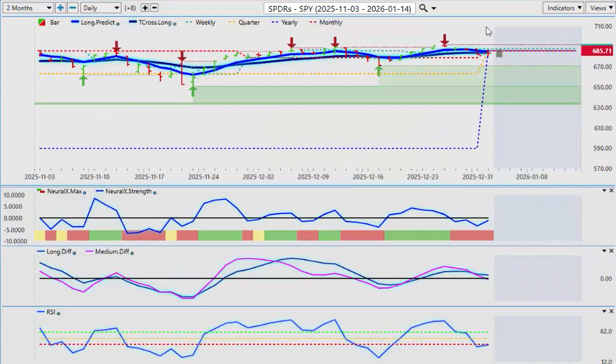Click the magnifier symbol search icon
616x364 pixels.
[423, 8]
